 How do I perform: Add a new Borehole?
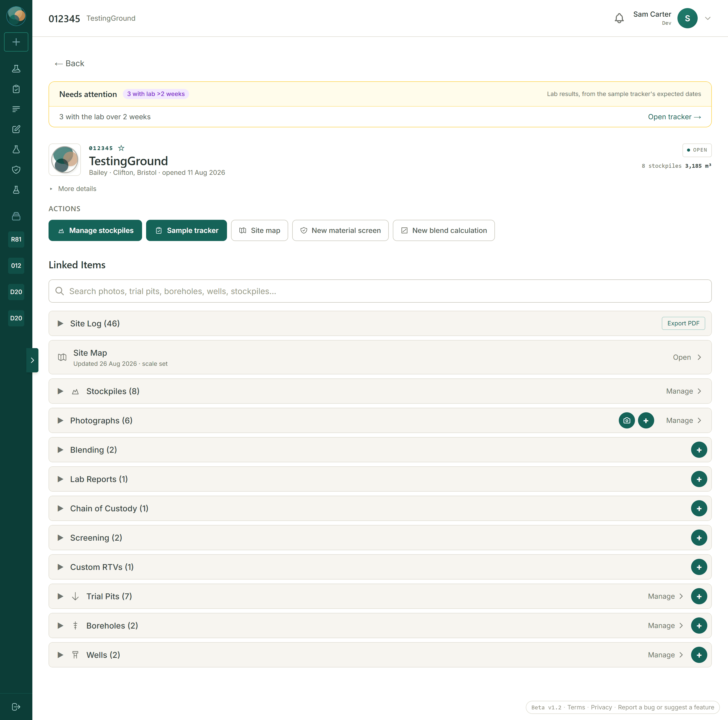click(x=699, y=626)
